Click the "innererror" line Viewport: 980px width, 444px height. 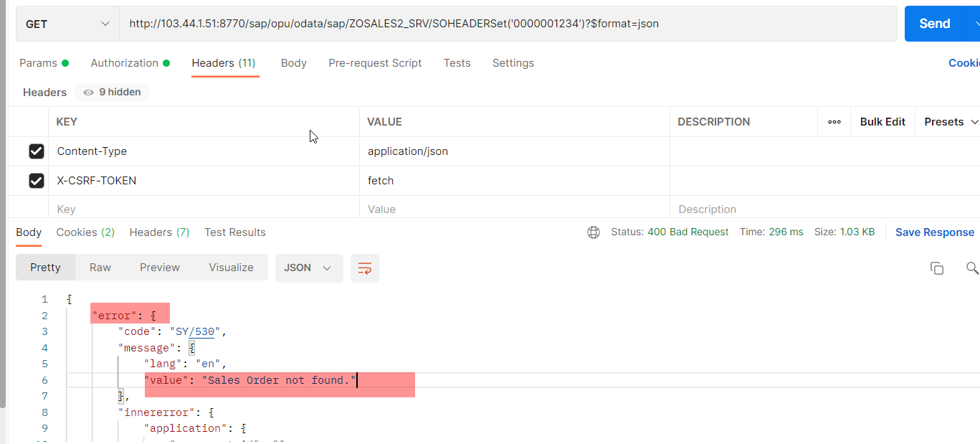166,412
